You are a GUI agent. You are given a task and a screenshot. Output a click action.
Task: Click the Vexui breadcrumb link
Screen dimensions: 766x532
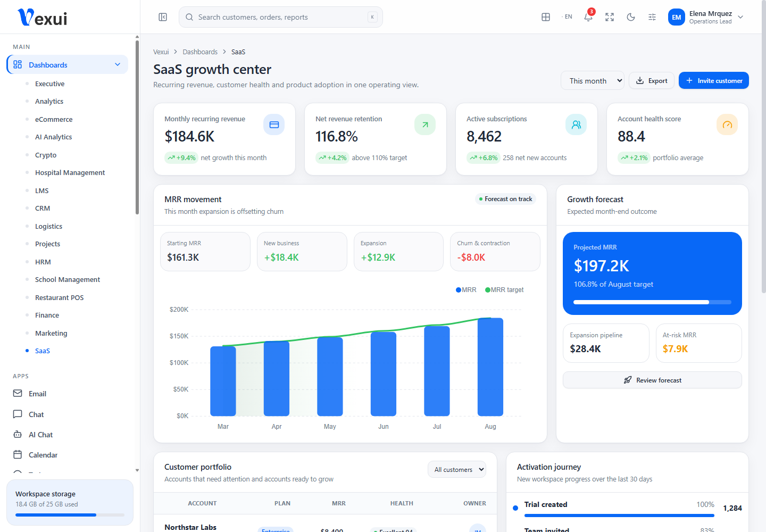click(x=161, y=52)
